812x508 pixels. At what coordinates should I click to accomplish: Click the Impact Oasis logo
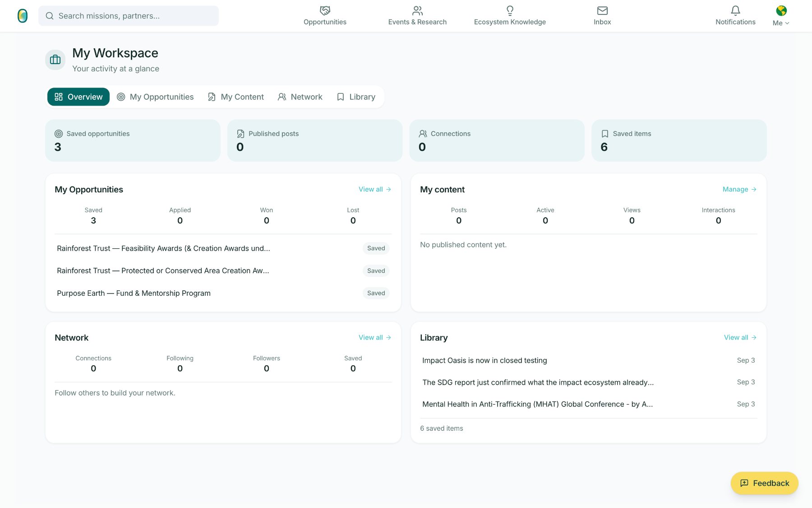[x=23, y=16]
